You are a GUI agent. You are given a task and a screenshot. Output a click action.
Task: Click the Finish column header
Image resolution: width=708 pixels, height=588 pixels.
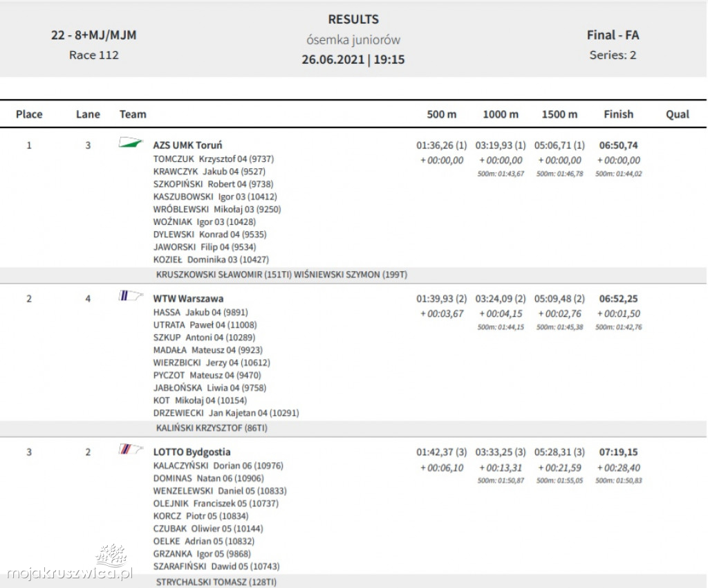click(x=618, y=114)
